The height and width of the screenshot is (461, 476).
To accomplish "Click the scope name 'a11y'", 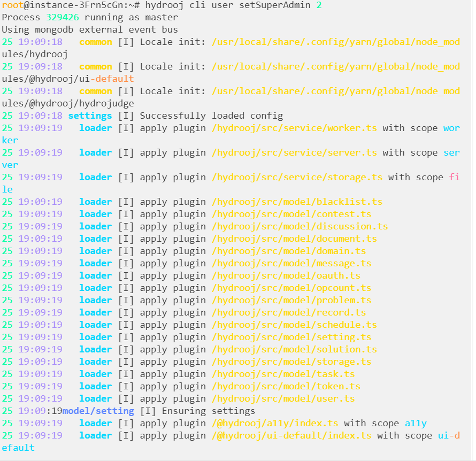I will click(416, 423).
